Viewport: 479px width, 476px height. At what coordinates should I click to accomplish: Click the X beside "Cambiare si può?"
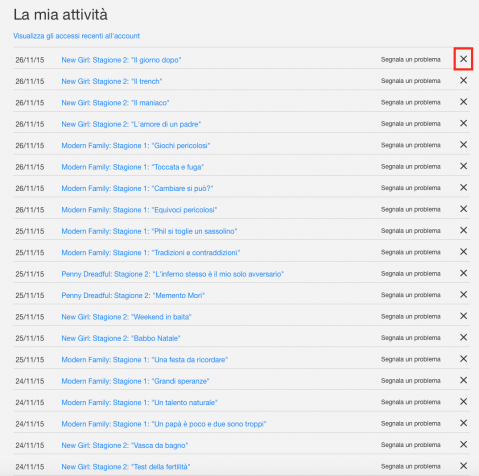[x=463, y=187]
